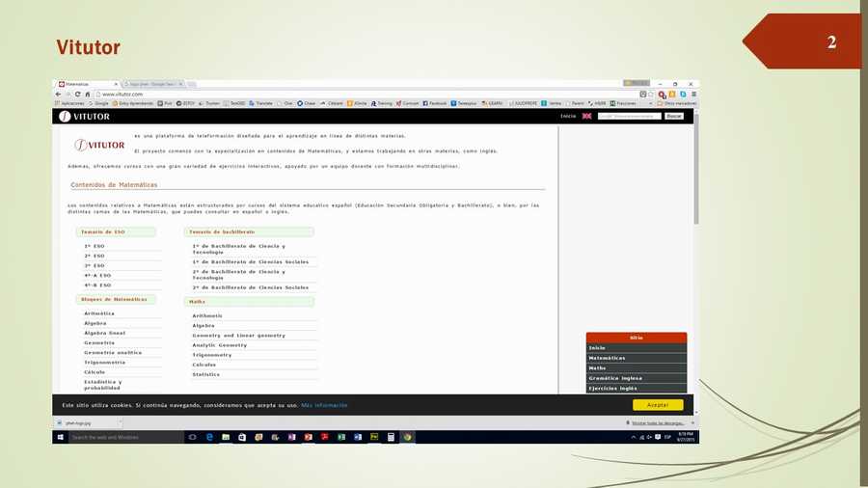This screenshot has width=868, height=488.
Task: Open Task View on the taskbar
Action: [193, 437]
